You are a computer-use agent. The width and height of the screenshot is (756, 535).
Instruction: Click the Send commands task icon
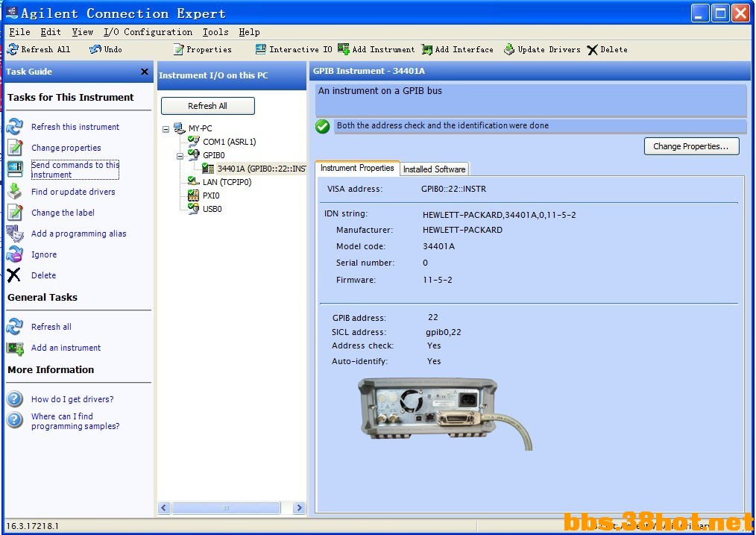[15, 169]
